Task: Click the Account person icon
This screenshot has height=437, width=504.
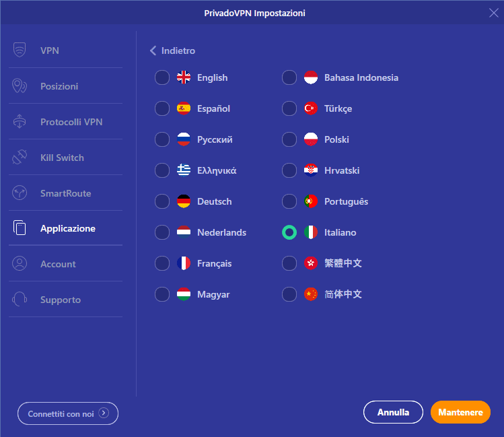Action: point(20,263)
